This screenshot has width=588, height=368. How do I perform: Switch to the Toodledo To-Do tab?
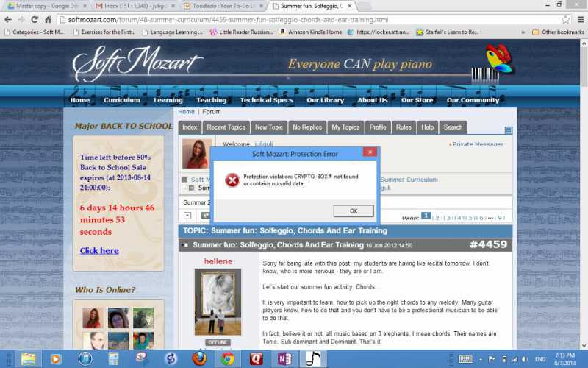click(223, 6)
